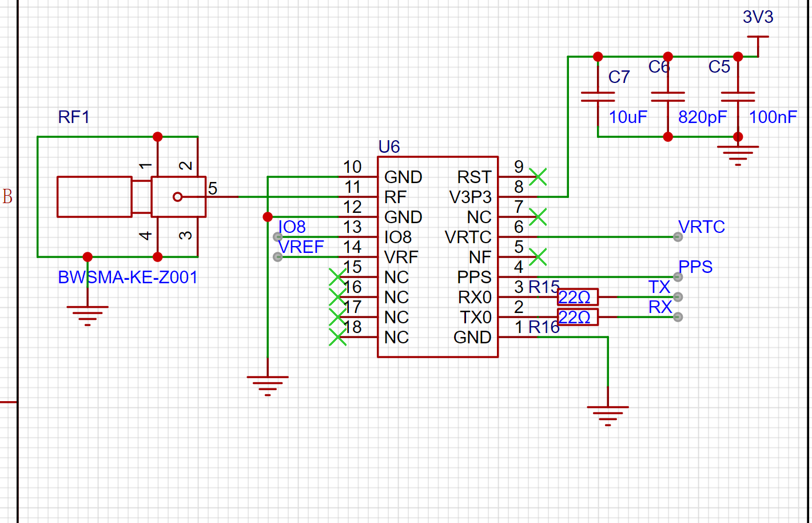Click the no-connect marker on pin 18

coord(338,337)
